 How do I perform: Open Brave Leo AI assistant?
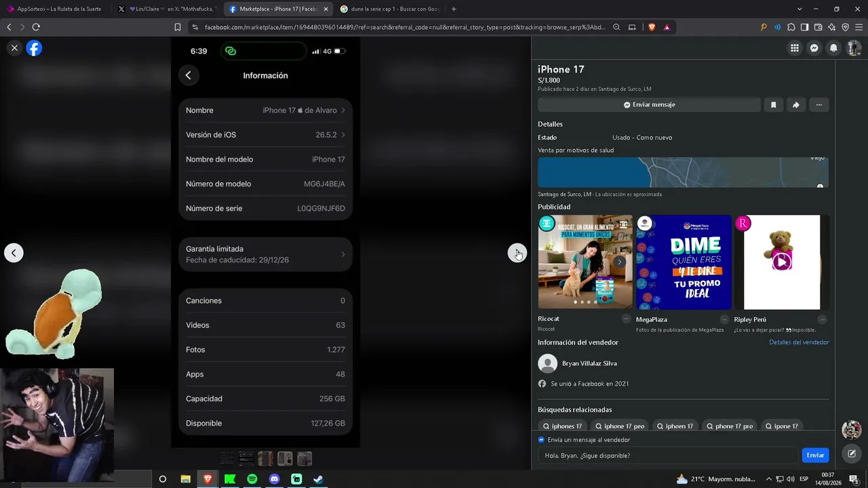point(832,27)
